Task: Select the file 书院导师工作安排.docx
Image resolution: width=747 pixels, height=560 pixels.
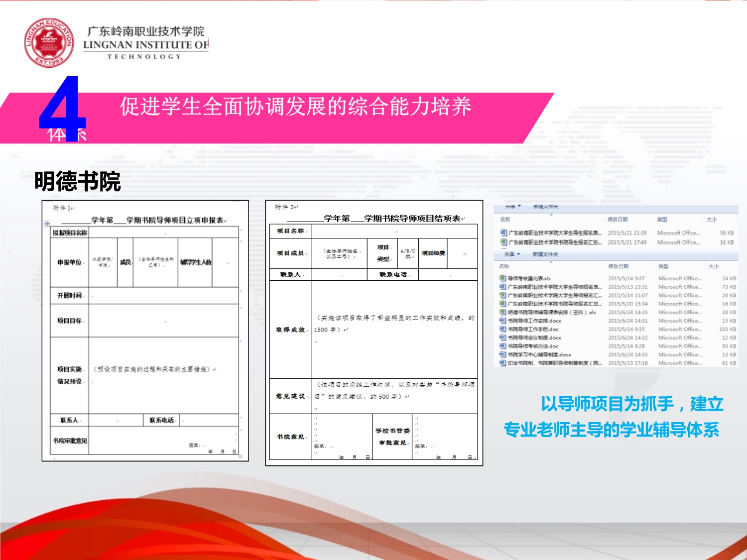Action: pos(534,321)
